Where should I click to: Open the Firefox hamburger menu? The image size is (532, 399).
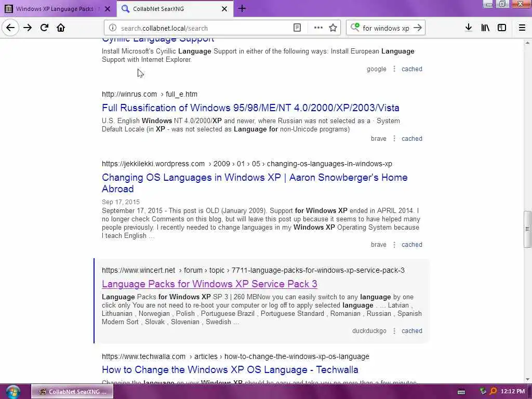522,28
